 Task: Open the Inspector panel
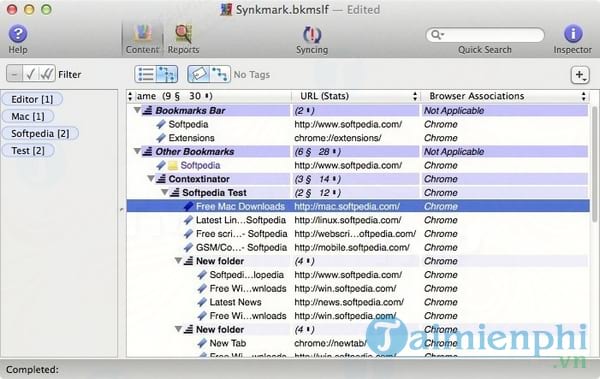click(572, 38)
